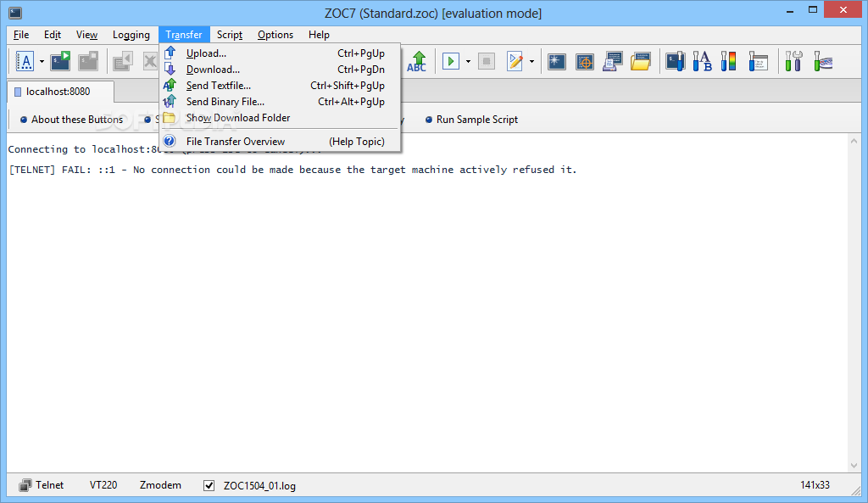Click the grayed stop script icon
The height and width of the screenshot is (503, 868).
[486, 61]
